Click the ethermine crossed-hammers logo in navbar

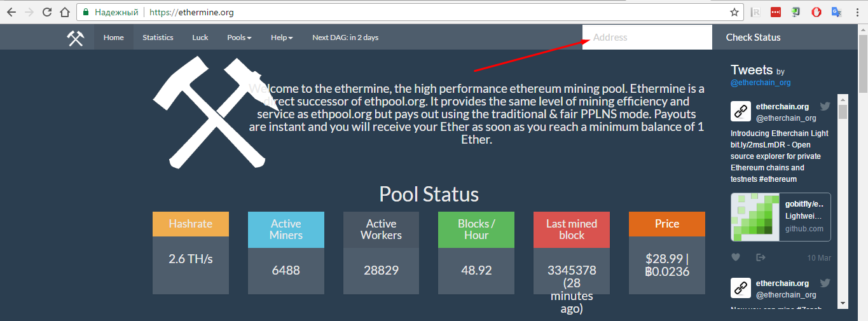tap(76, 38)
